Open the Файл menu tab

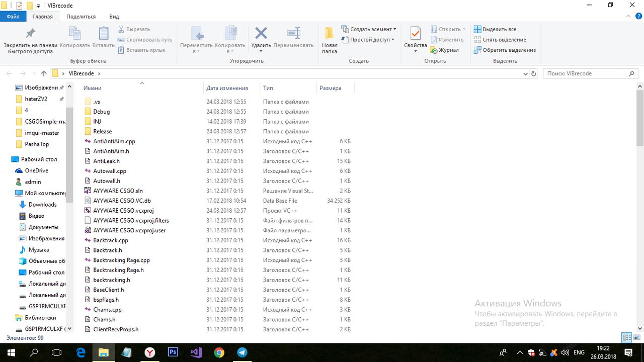(x=14, y=17)
